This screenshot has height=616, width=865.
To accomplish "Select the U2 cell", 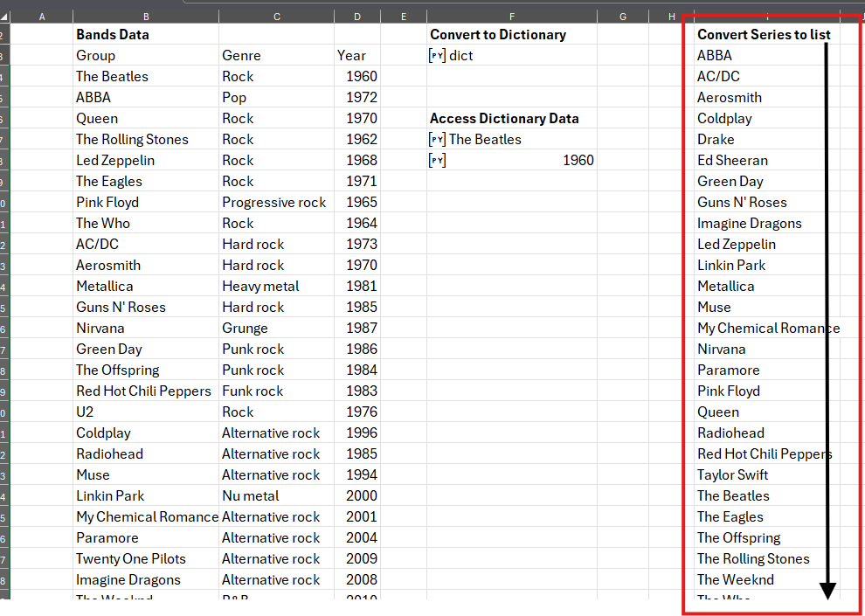I will coord(146,412).
